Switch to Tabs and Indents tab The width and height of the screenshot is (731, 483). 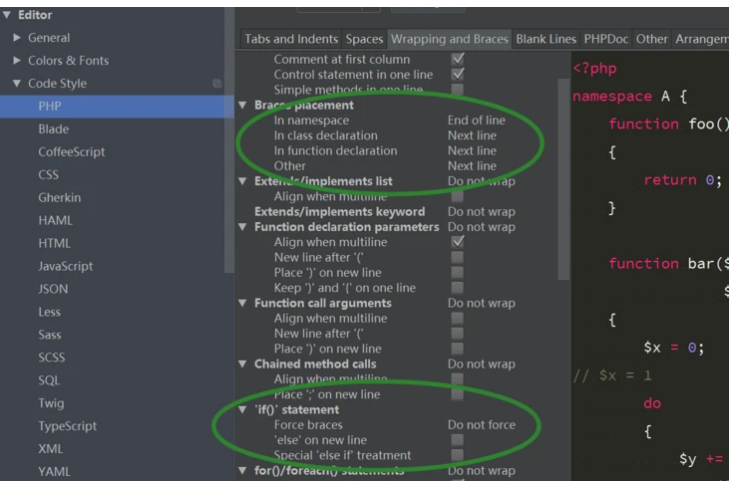click(x=291, y=39)
